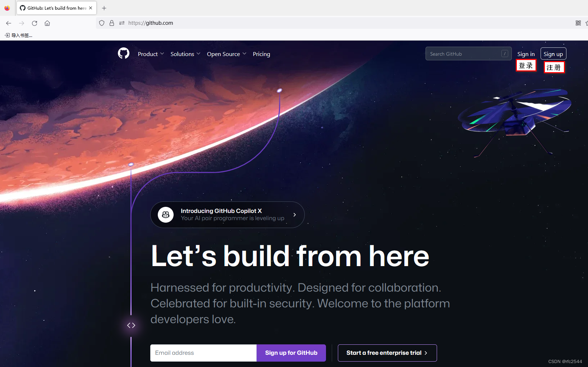The height and width of the screenshot is (367, 588).
Task: Click Start a free enterprise trial
Action: (x=387, y=353)
